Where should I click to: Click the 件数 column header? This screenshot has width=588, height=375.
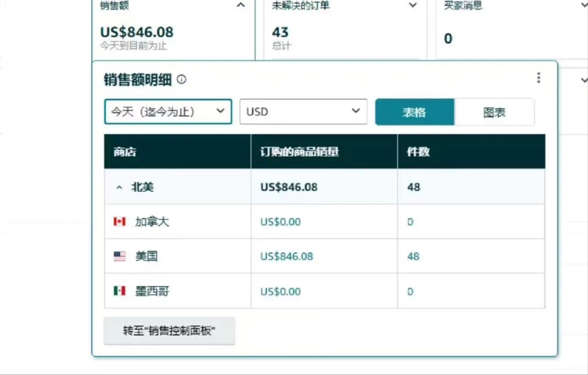471,152
